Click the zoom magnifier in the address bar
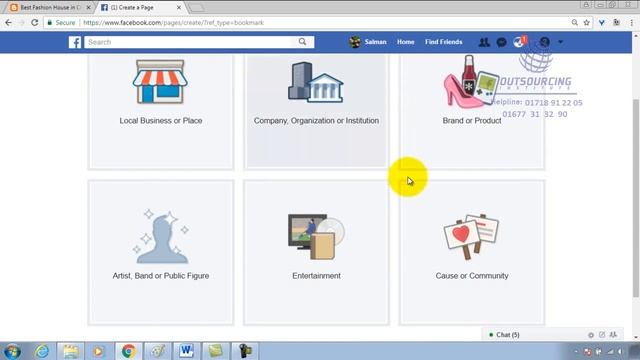Screen dimensions: 640x360 (x=575, y=23)
